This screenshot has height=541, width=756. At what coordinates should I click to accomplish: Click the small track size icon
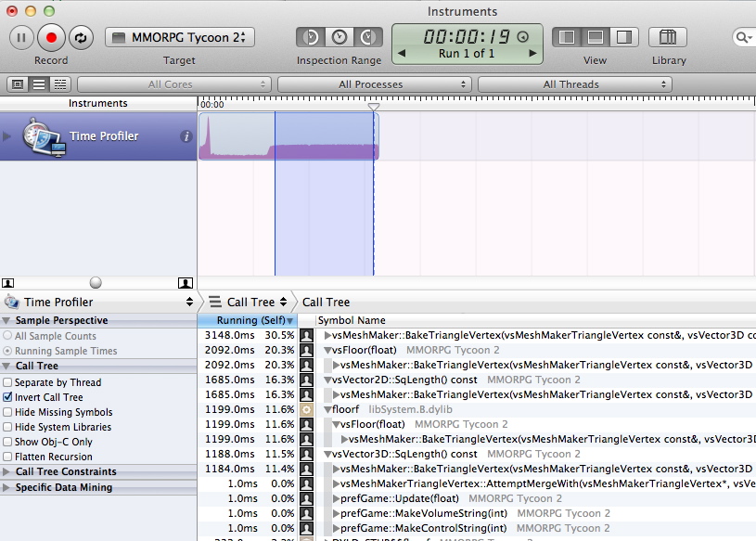8,283
